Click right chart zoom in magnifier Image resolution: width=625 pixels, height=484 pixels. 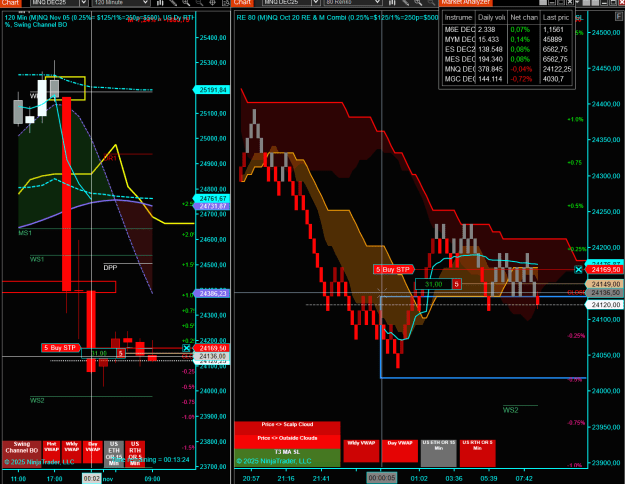pyautogui.click(x=418, y=3)
